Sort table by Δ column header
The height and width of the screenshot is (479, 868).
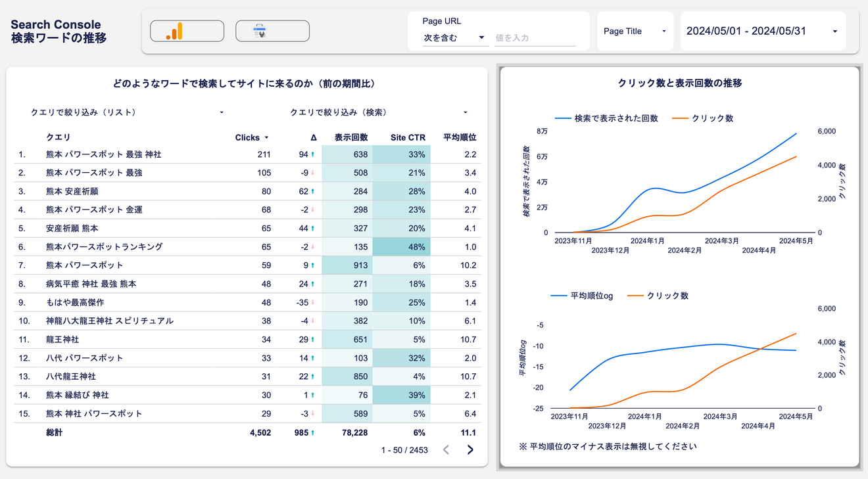click(314, 137)
